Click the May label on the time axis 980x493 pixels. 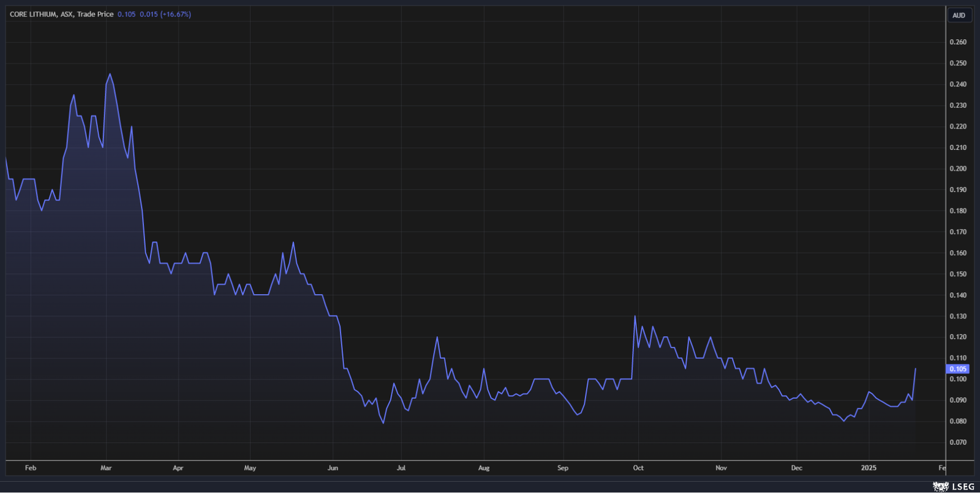click(250, 468)
